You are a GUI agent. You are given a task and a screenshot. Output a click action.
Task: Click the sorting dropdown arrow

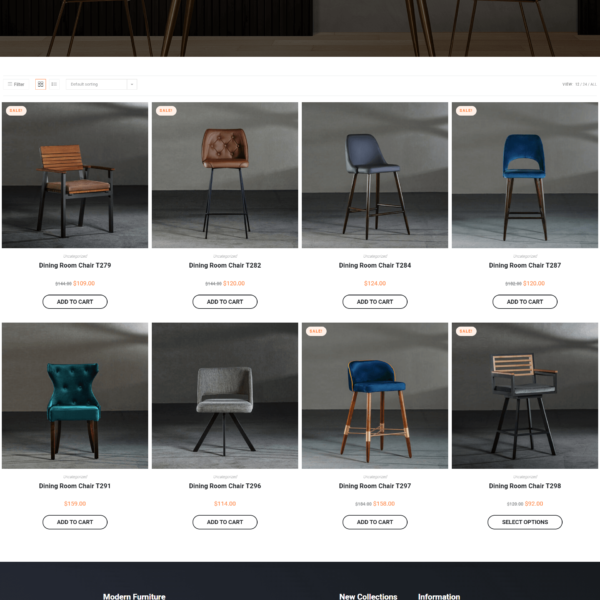point(132,84)
